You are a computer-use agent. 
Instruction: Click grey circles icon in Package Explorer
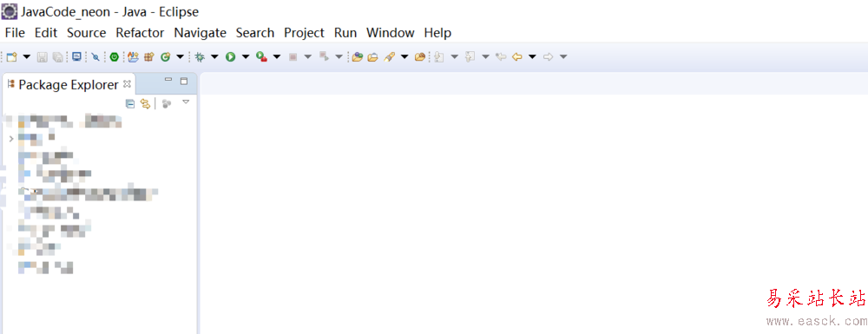pyautogui.click(x=167, y=103)
